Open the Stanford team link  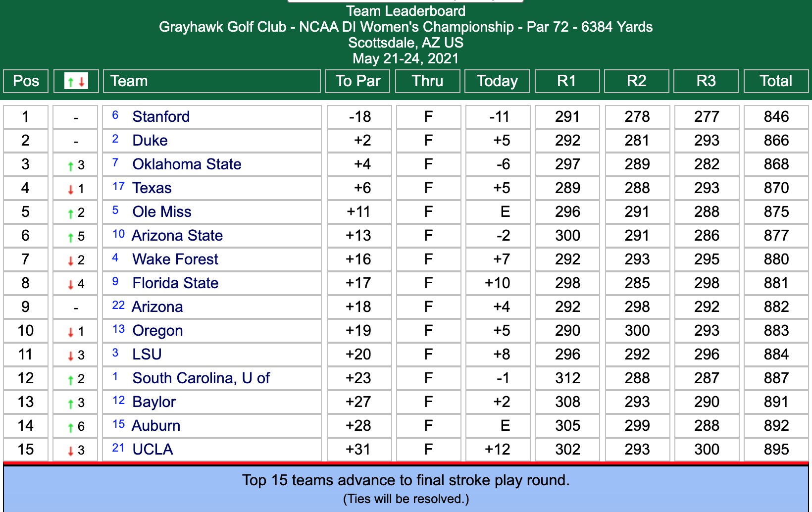[160, 117]
